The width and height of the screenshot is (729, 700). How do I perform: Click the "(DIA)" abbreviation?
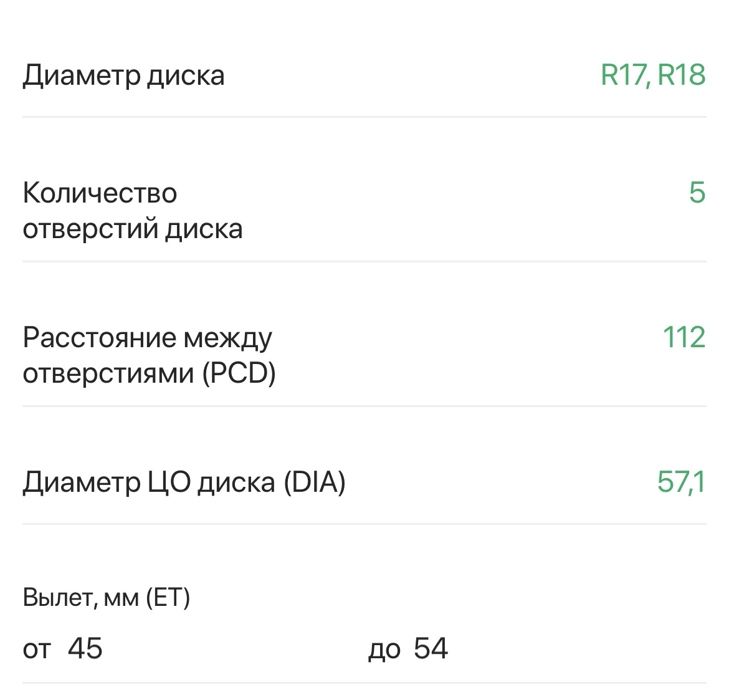click(x=315, y=482)
